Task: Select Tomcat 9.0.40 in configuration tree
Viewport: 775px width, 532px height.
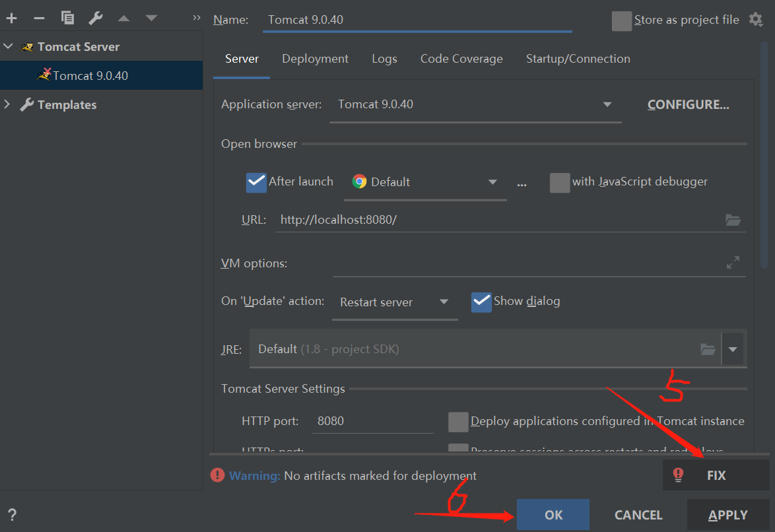Action: tap(101, 75)
